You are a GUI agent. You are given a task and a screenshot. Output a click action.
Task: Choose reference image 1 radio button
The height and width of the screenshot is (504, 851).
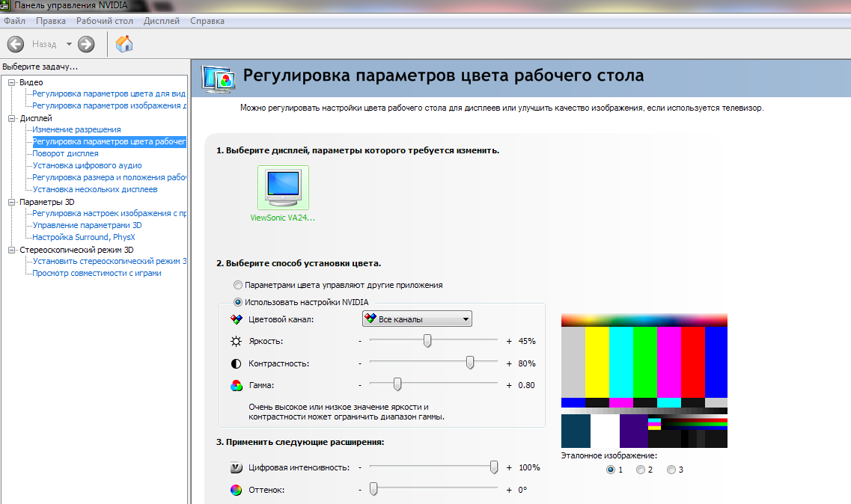611,470
